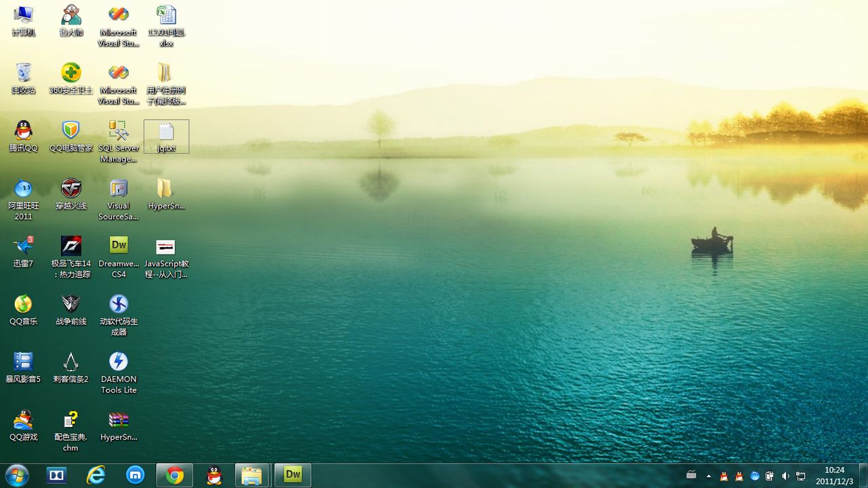Open the keyboard input method tray icon
The width and height of the screenshot is (868, 488).
click(x=691, y=475)
